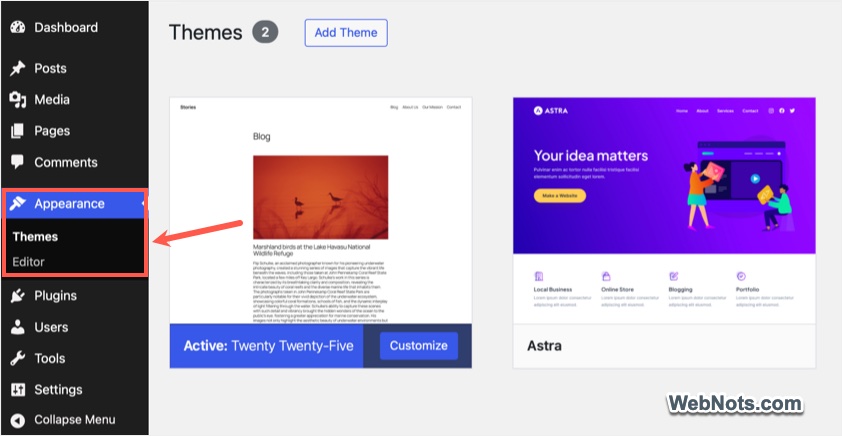Click the Plugins plug icon
This screenshot has width=842, height=436.
coord(18,296)
